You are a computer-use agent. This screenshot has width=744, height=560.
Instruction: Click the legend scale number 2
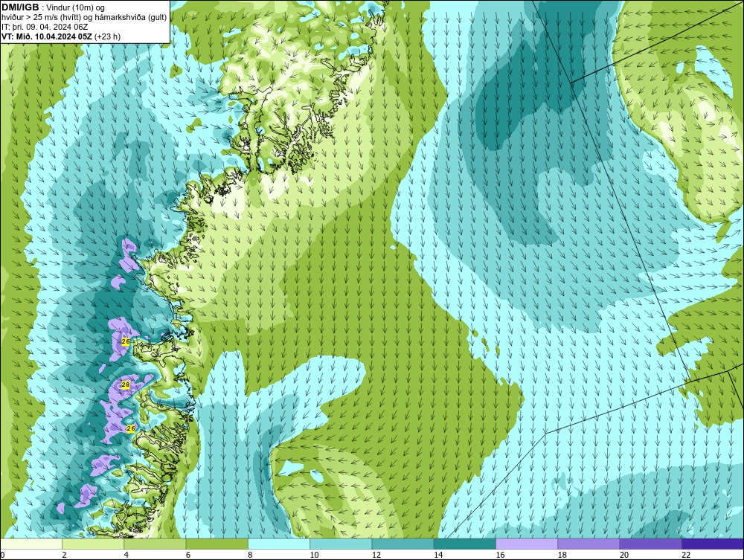(64, 556)
